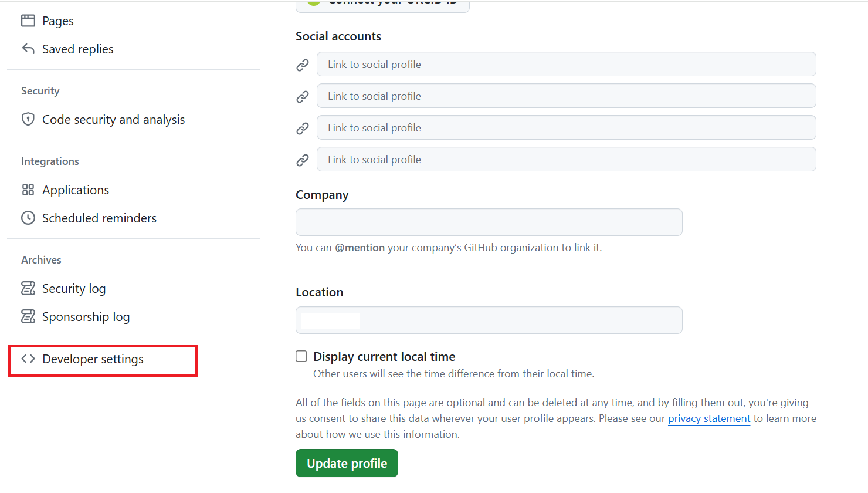Viewport: 868px width, 493px height.
Task: Click the Pages browser icon in sidebar
Action: pos(28,21)
